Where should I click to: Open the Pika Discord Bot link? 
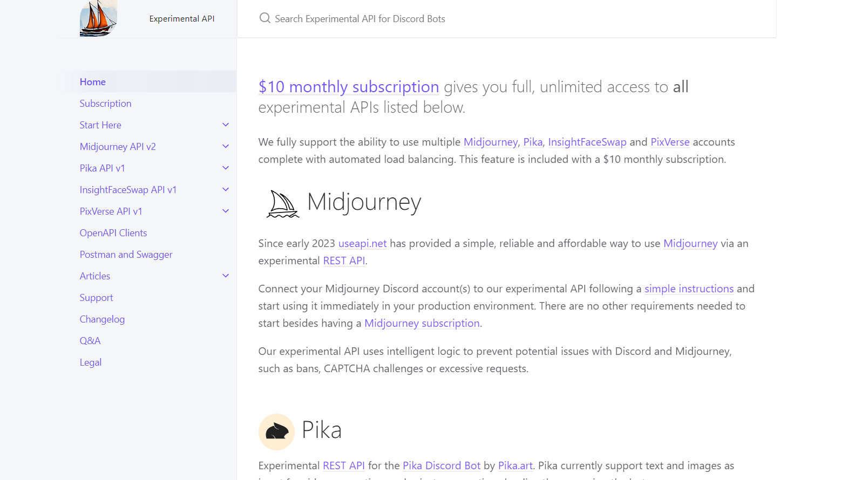coord(442,465)
